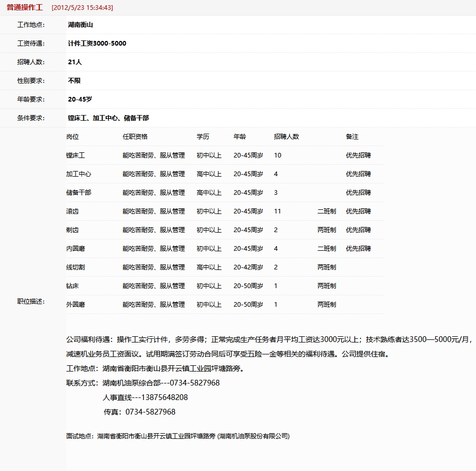Click the 镗床工、加工中心、储备干部 requirement text

tap(108, 118)
